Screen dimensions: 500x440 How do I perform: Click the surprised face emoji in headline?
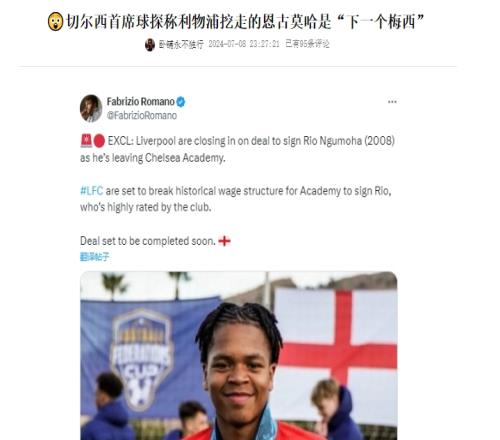click(x=55, y=22)
